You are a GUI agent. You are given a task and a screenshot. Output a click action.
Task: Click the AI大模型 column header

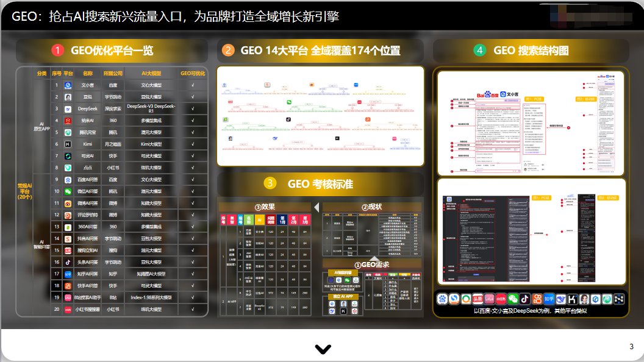pyautogui.click(x=151, y=74)
